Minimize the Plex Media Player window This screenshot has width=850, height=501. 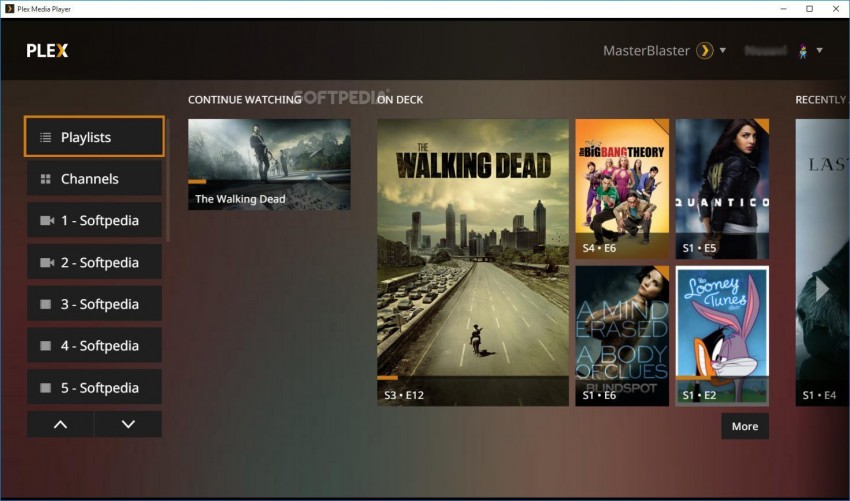coord(784,9)
